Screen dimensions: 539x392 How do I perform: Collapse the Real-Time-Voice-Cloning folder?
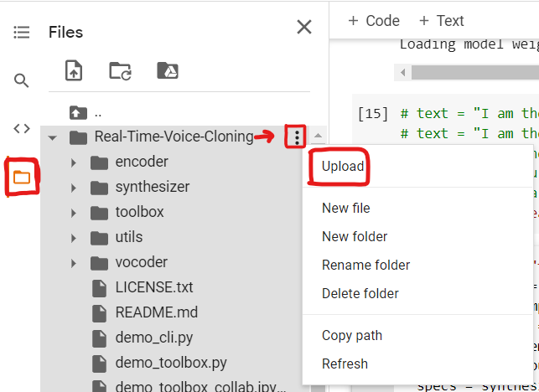click(53, 137)
